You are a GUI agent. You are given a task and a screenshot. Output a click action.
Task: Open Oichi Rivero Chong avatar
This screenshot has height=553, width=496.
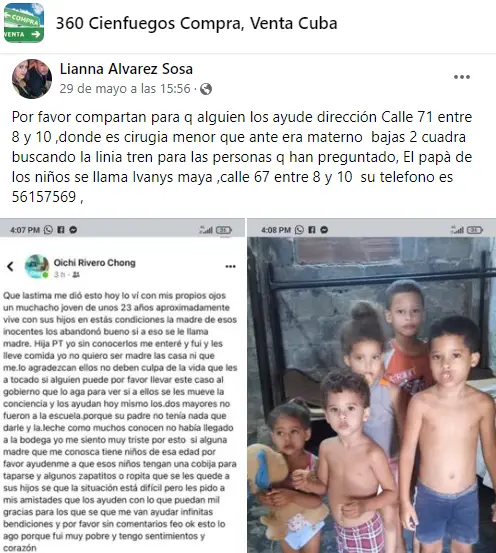point(37,266)
